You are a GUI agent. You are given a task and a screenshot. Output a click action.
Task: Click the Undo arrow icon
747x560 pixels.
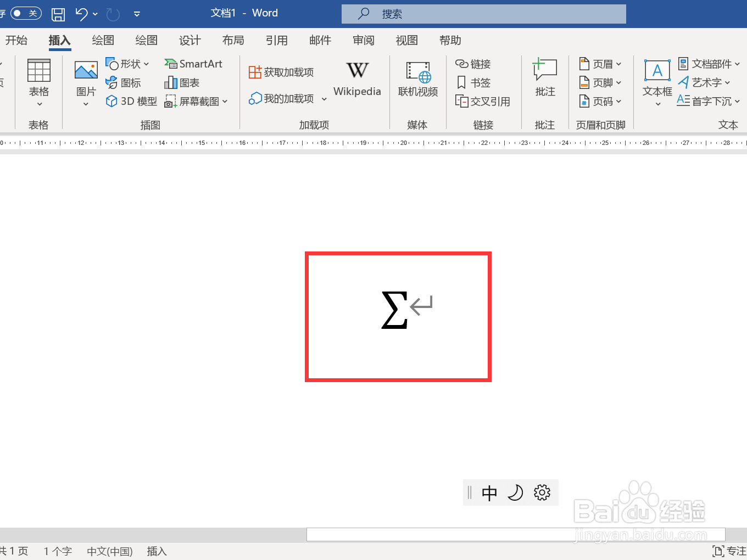point(81,14)
